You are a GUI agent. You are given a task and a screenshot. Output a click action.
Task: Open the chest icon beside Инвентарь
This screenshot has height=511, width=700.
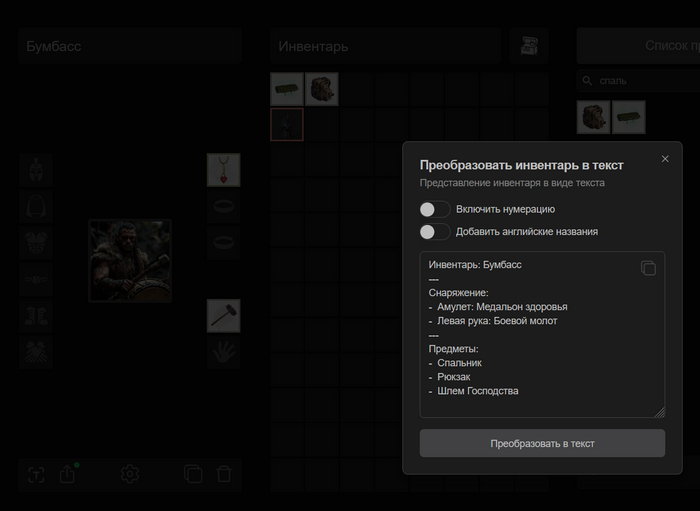[529, 46]
